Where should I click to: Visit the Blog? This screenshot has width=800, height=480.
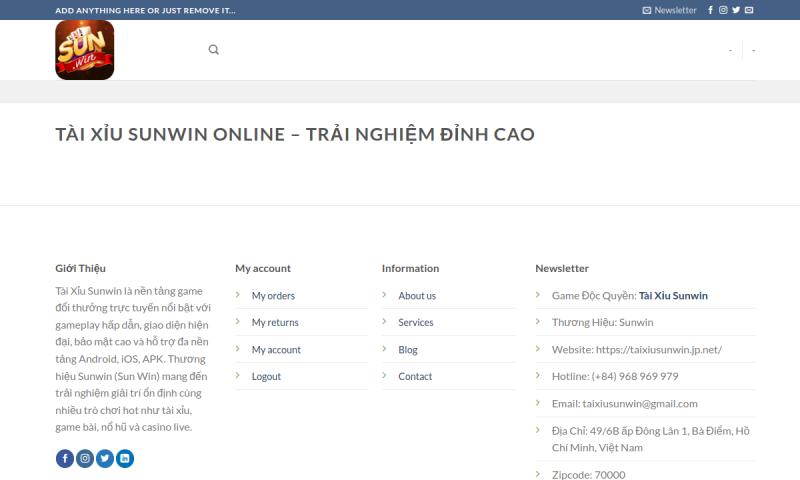[x=408, y=350]
